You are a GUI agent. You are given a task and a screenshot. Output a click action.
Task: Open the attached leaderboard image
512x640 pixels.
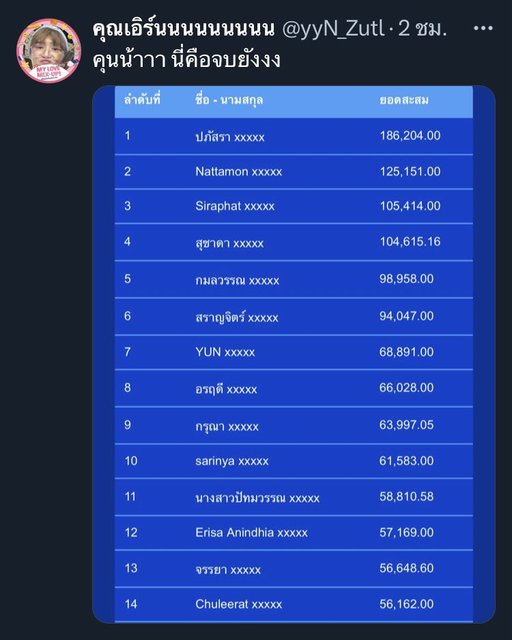tap(294, 354)
